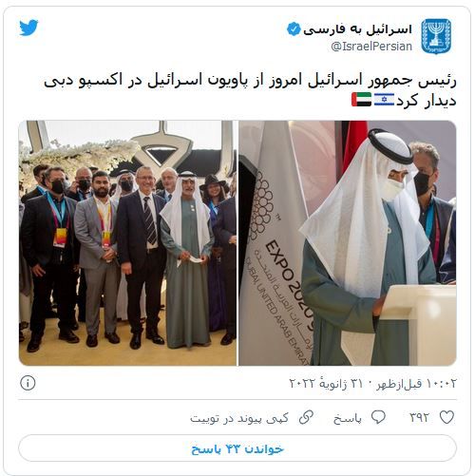
Task: Click the Israel flag emoji
Action: pyautogui.click(x=384, y=100)
